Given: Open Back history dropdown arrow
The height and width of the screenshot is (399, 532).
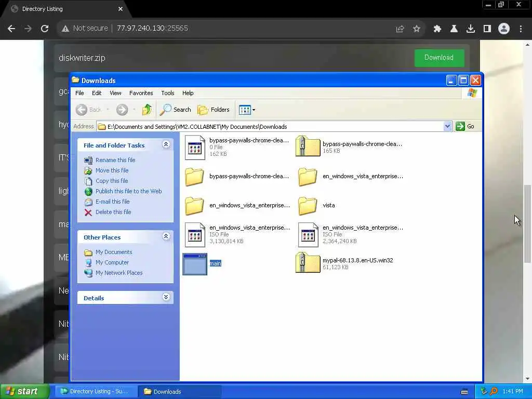Looking at the screenshot, I should click(x=108, y=110).
